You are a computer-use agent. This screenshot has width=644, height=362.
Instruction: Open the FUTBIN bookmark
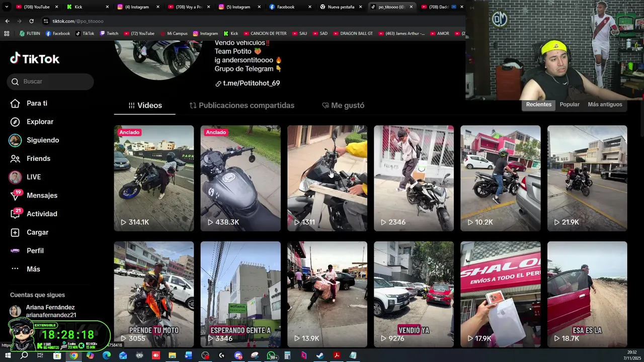tap(30, 34)
